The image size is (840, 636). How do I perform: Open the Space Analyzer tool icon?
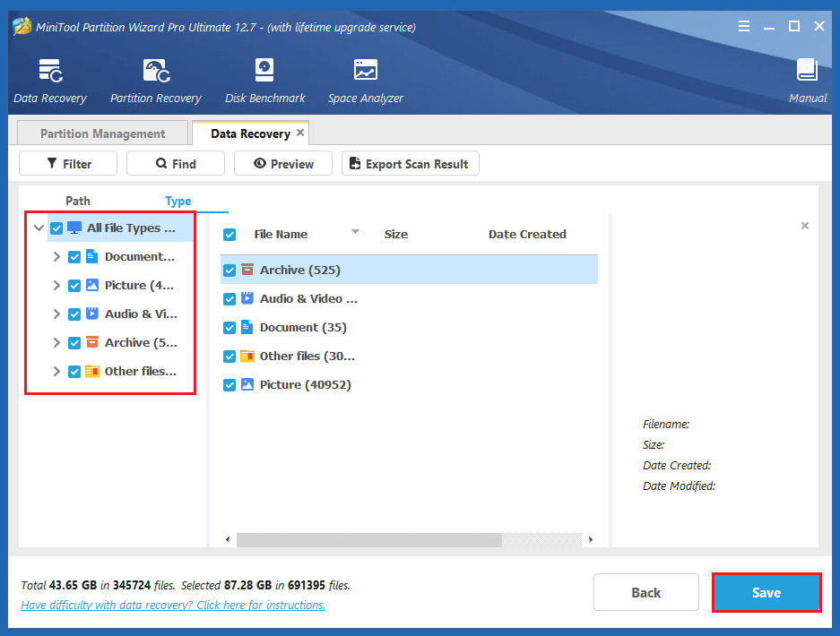366,70
